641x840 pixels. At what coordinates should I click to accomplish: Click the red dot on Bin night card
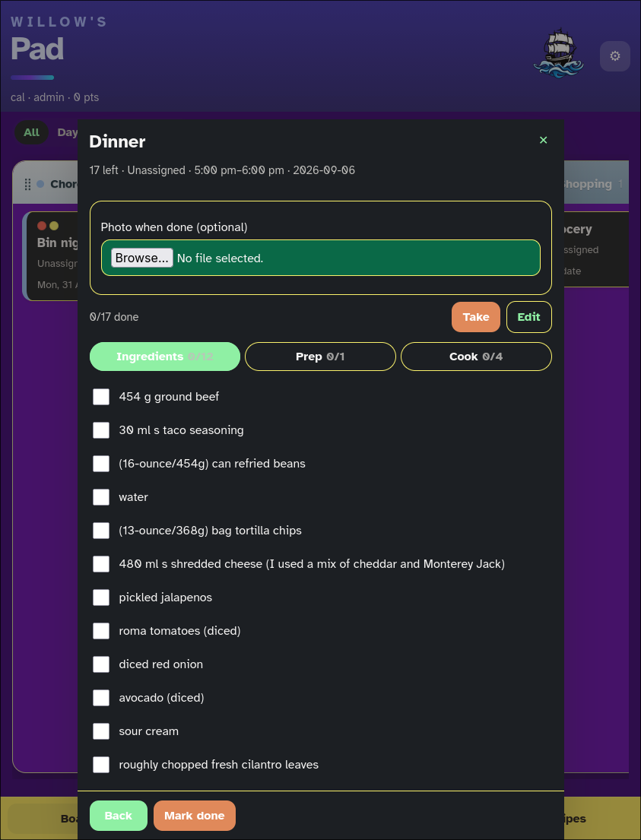pos(42,226)
